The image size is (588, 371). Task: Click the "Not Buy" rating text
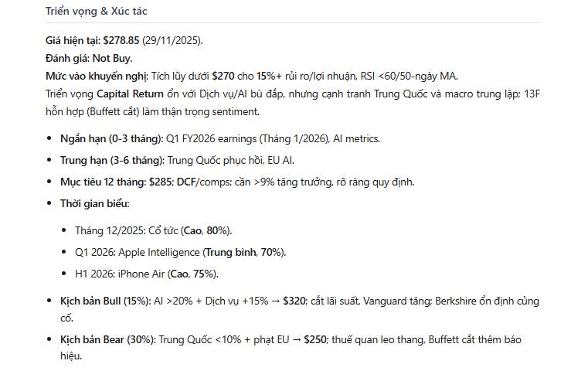114,58
